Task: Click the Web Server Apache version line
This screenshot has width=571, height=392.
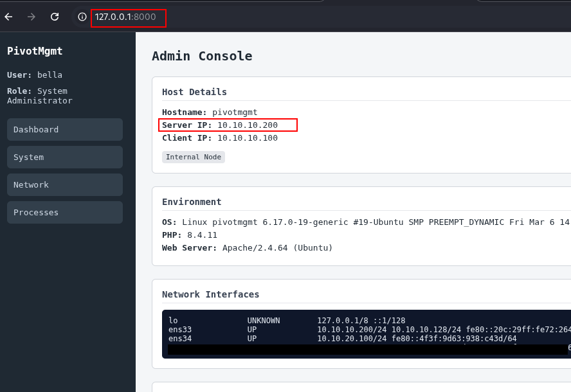Action: coord(247,247)
